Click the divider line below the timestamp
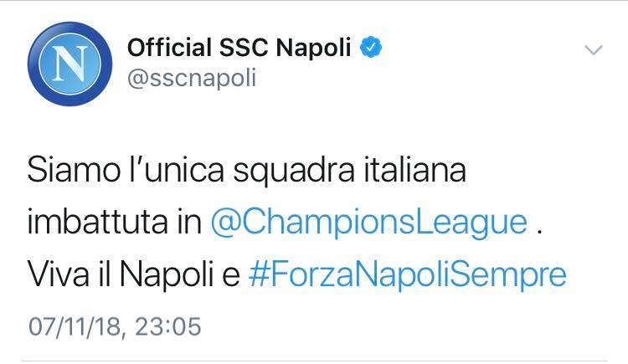628x364 pixels. point(314,360)
